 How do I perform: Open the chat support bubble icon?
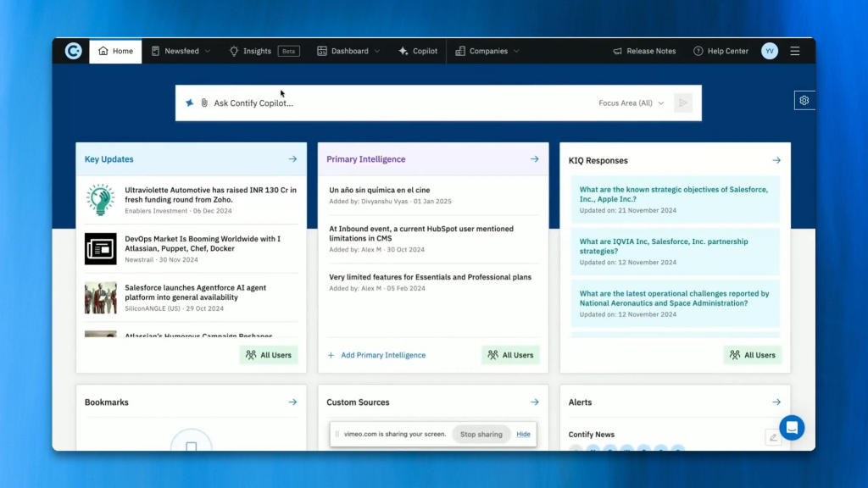click(x=791, y=427)
